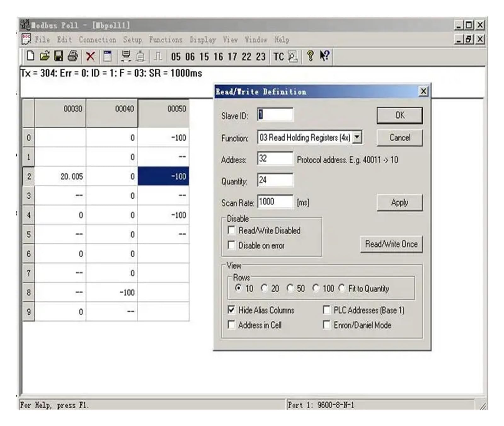Enable the Disable on error checkbox
This screenshot has width=504, height=426.
[x=232, y=245]
